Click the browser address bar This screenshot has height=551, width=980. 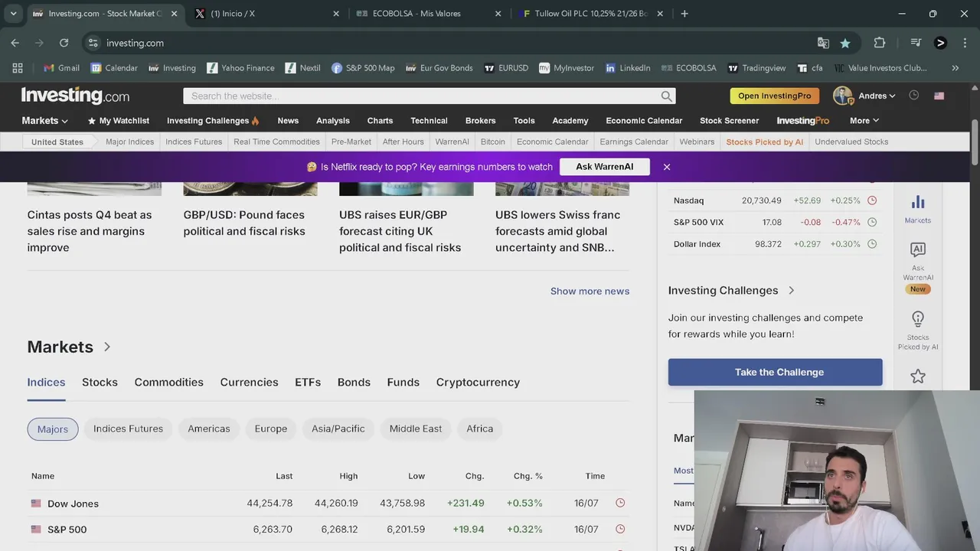[452, 43]
